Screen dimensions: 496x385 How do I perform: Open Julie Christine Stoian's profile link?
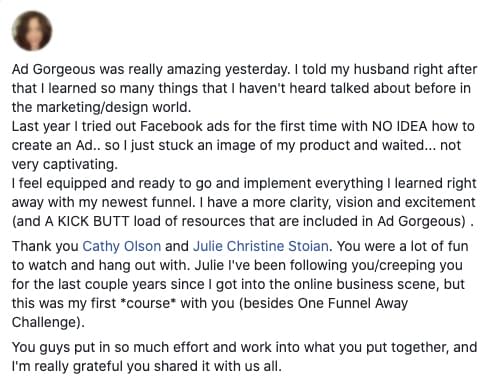coord(261,246)
